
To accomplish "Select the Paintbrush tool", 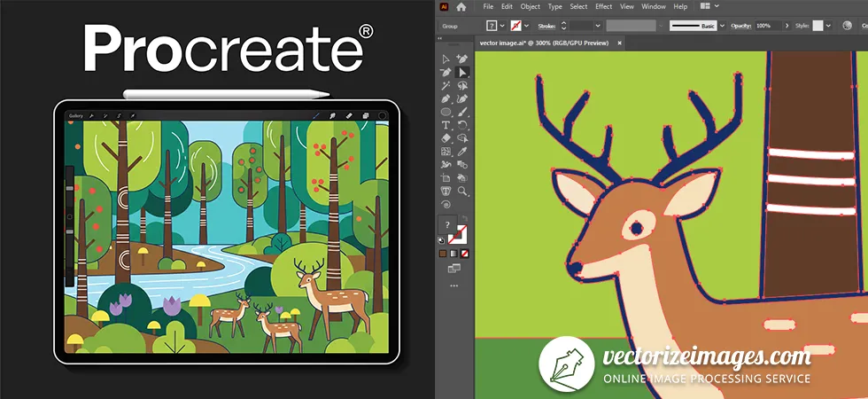I will (x=462, y=112).
